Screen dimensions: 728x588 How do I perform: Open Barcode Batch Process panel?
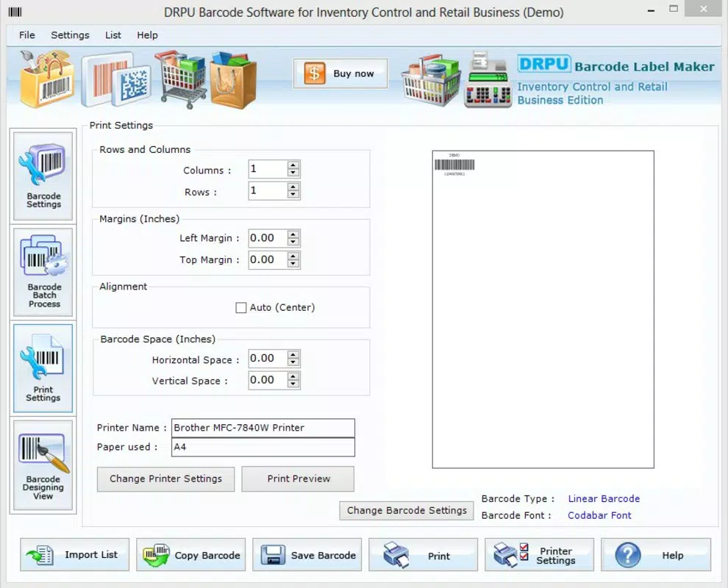[43, 272]
